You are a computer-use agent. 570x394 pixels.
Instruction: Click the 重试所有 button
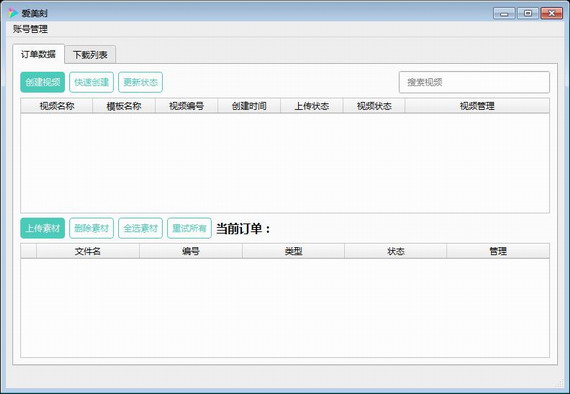(189, 228)
